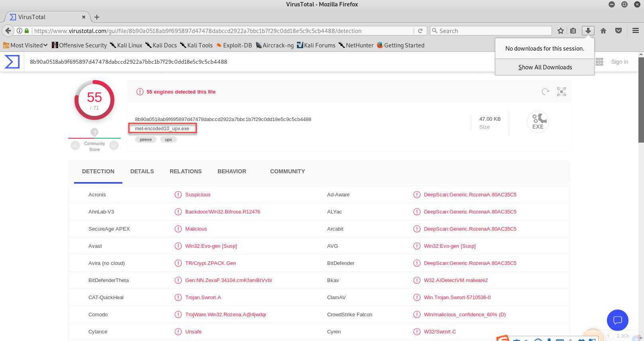644x341 pixels.
Task: Reload page using URL bar icon
Action: pyautogui.click(x=420, y=31)
